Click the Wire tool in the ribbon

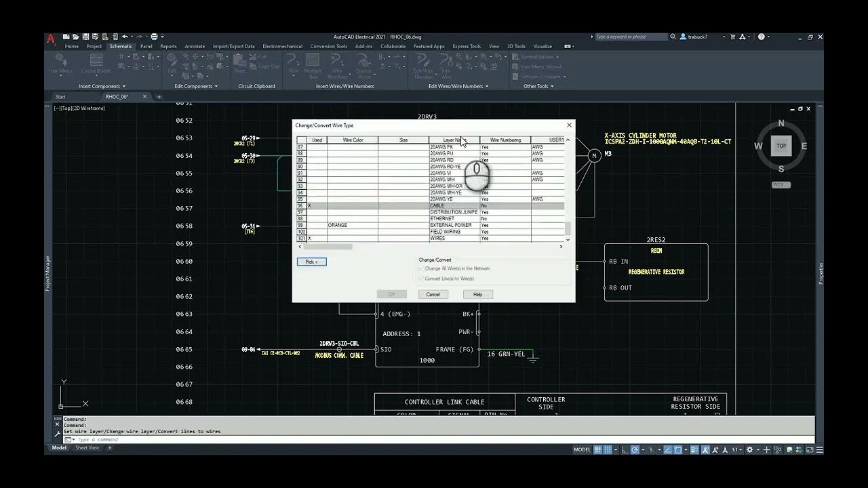[x=294, y=62]
